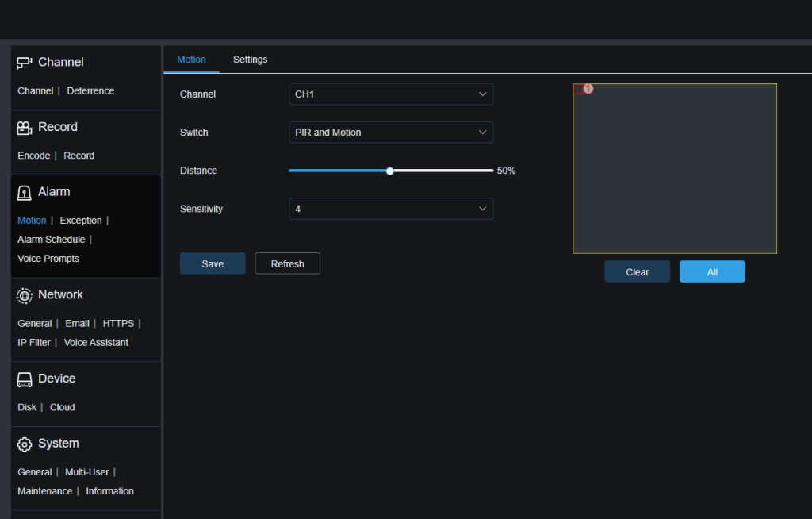Click the Refresh button

click(x=287, y=263)
